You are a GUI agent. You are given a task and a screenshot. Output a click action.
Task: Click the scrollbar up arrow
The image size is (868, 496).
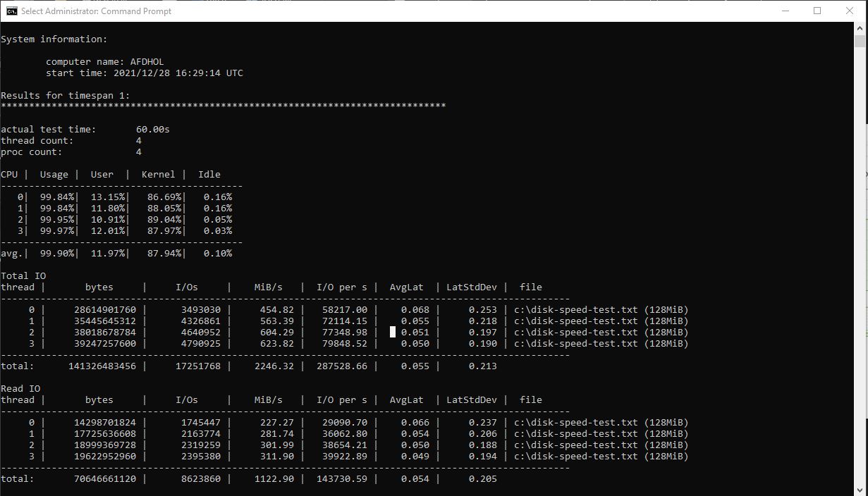tap(861, 27)
